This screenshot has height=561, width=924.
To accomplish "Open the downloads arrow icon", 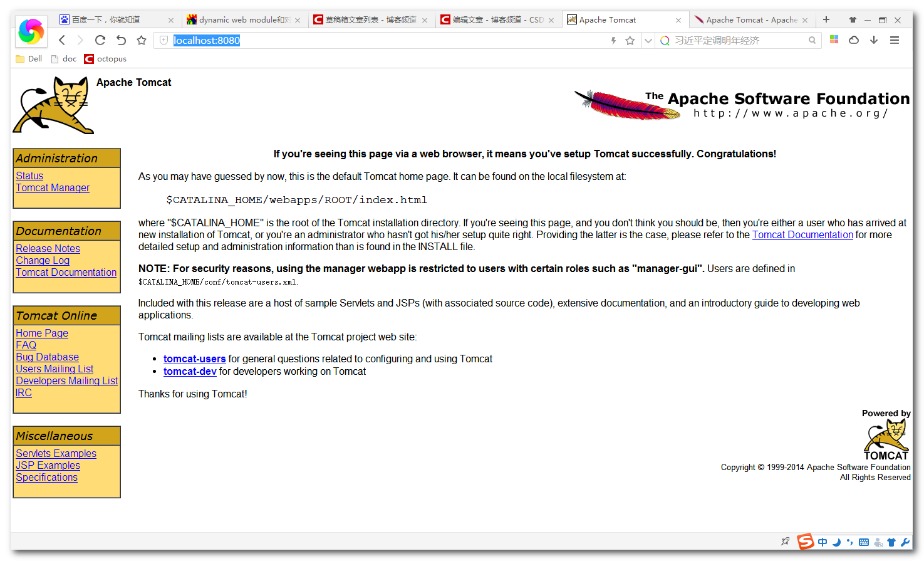I will (x=874, y=39).
